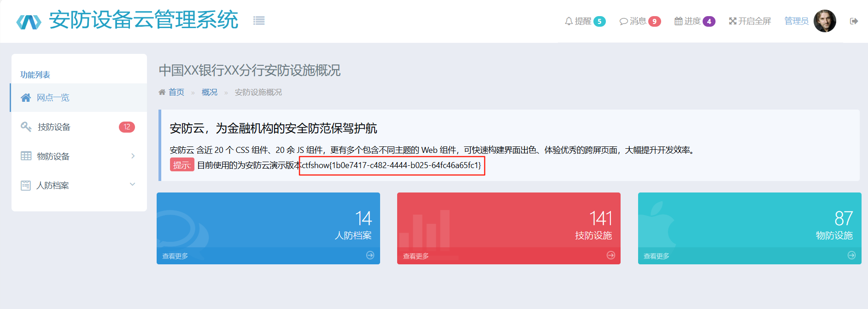Viewport: 868px width, 309px height.
Task: Open the 技防设备 menu item
Action: [79, 127]
